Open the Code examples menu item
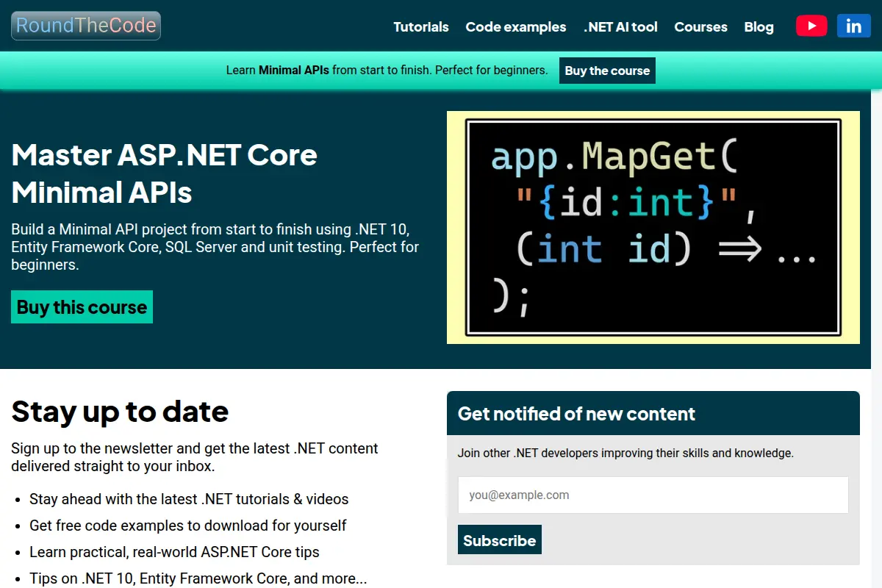The width and height of the screenshot is (882, 588). 516,27
